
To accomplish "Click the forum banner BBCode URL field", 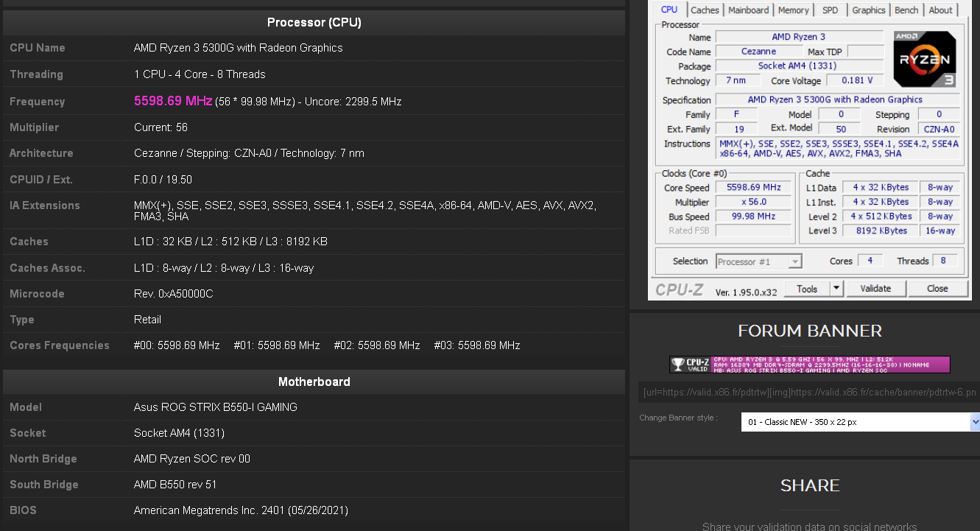I will tap(808, 392).
